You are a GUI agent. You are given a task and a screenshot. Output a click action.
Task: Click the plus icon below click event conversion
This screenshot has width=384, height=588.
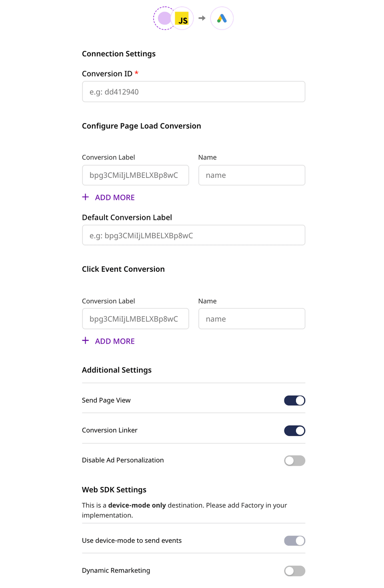85,341
